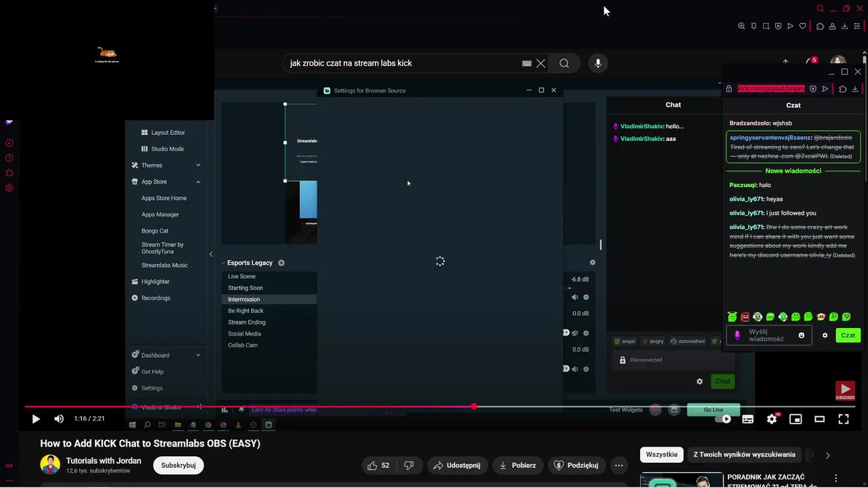Open downloads icon in main toolbar
Viewport: 868px width, 488px height.
tap(844, 26)
